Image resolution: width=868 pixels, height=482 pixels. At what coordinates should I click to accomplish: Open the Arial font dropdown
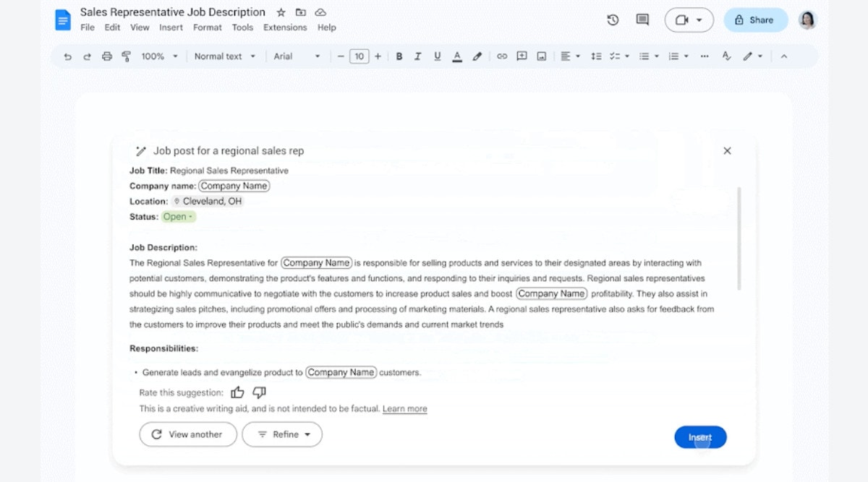pos(297,56)
